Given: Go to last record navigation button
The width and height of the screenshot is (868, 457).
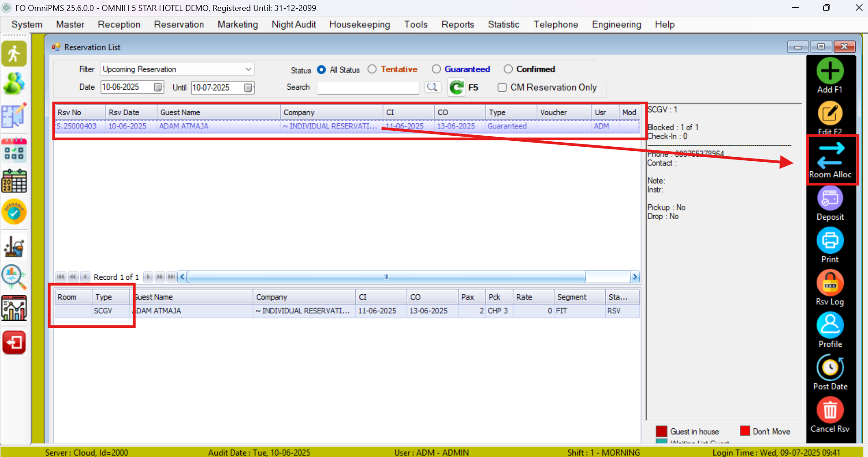Looking at the screenshot, I should tap(171, 277).
